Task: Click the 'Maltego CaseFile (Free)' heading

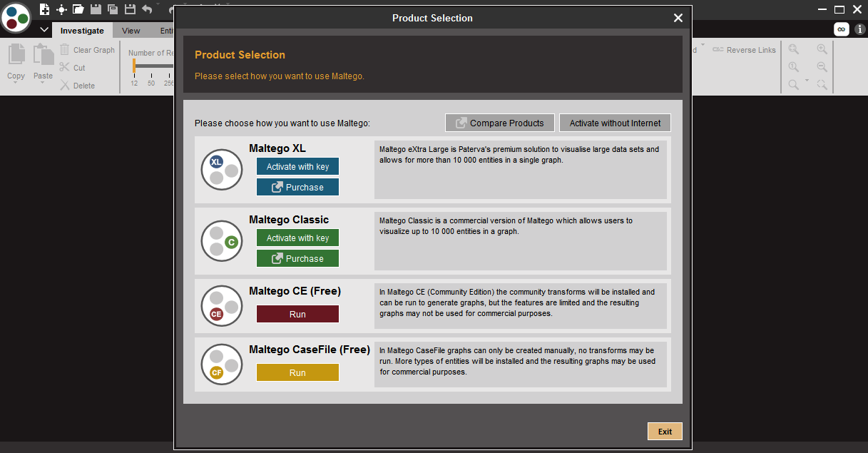Action: click(310, 350)
